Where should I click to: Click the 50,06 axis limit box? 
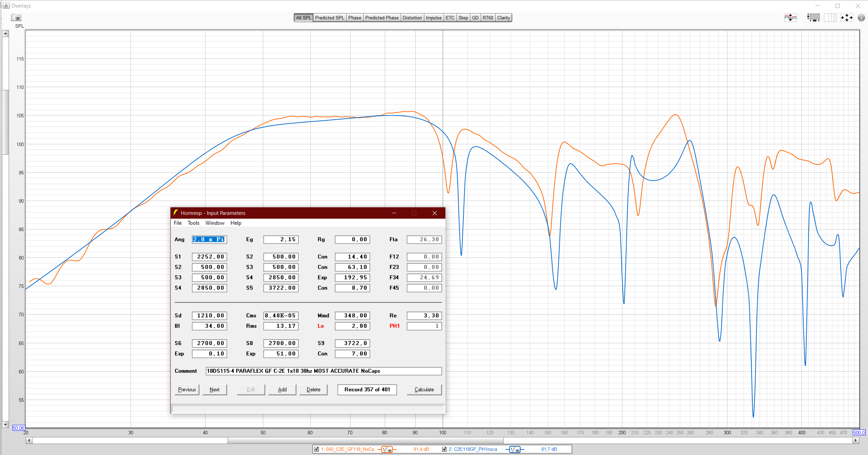point(18,428)
